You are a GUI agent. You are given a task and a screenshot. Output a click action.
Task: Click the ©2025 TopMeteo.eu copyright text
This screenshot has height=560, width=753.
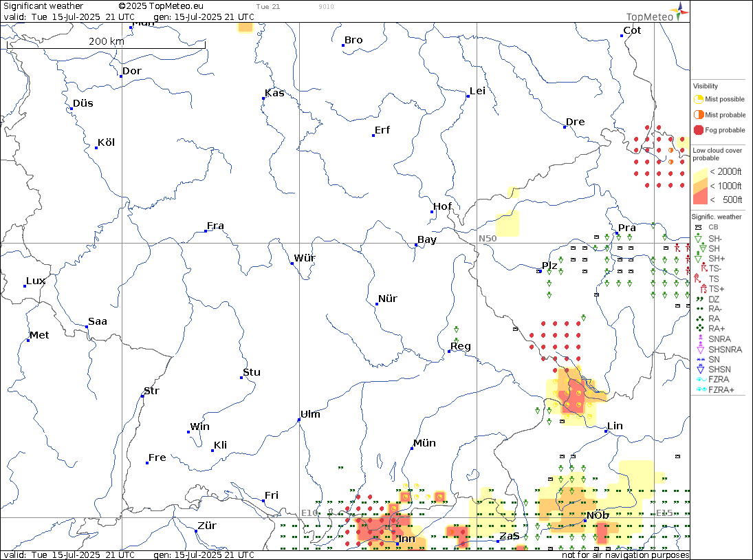point(161,6)
